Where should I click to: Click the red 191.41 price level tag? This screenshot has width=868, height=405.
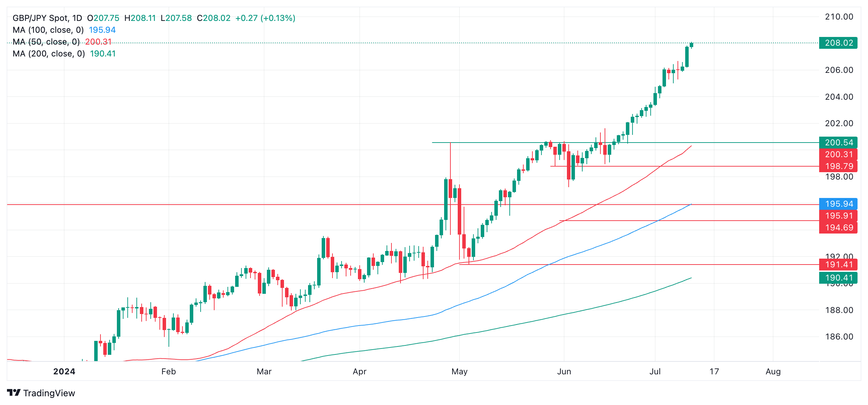pos(838,265)
